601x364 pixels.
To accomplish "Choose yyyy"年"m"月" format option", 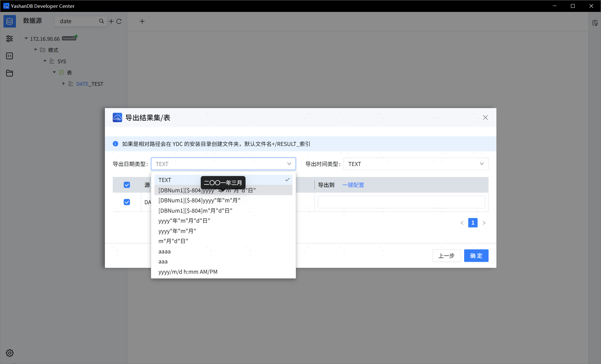I will 223,231.
